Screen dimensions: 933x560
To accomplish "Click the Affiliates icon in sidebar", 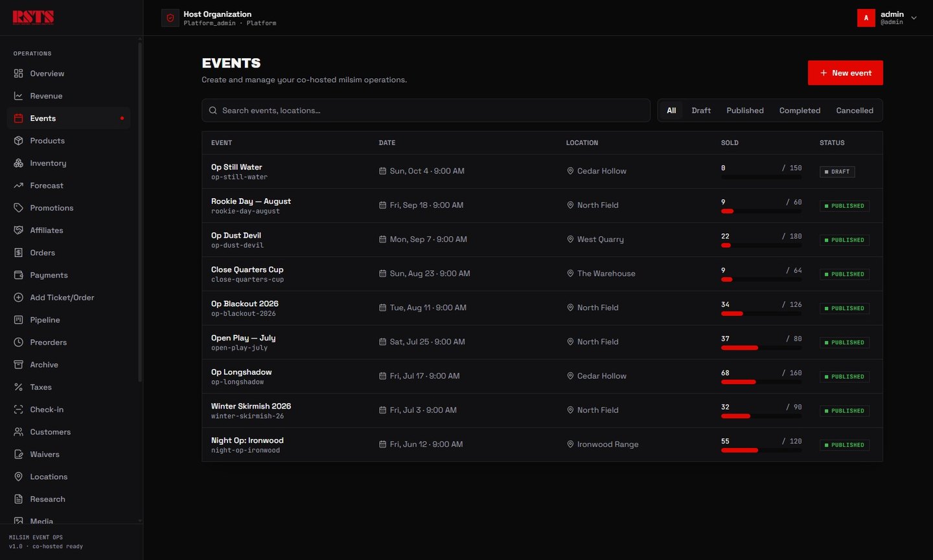I will coord(18,230).
